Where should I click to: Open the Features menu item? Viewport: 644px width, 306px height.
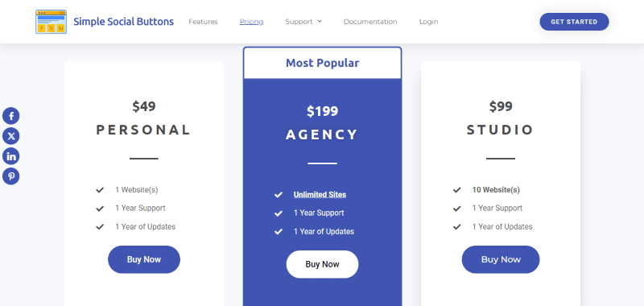point(203,22)
